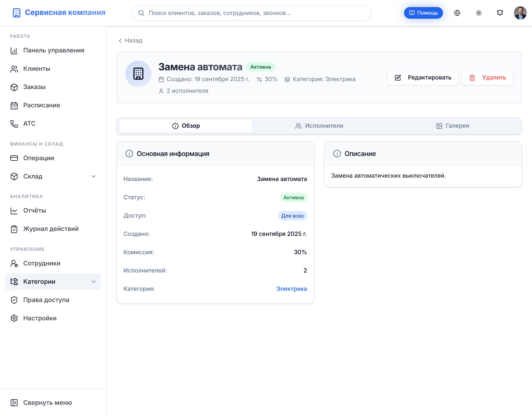
Task: Focus the search clients and orders field
Action: point(251,13)
